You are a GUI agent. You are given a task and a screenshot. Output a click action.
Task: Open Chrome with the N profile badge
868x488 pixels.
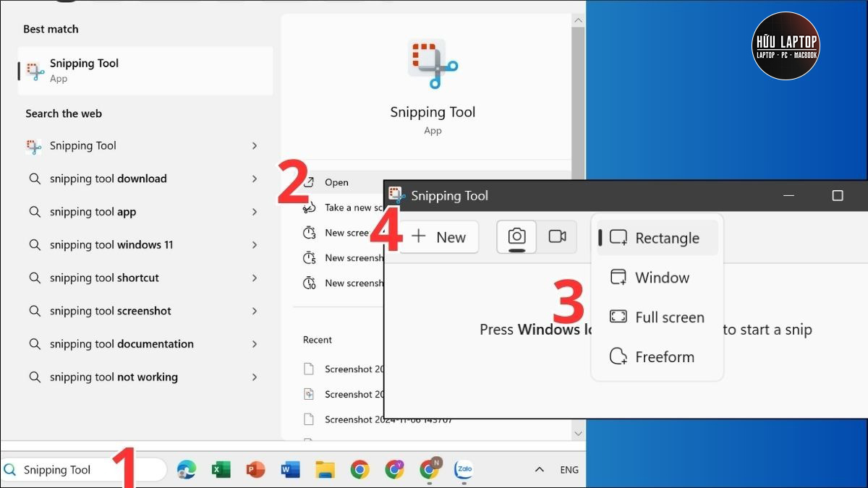[x=430, y=469]
